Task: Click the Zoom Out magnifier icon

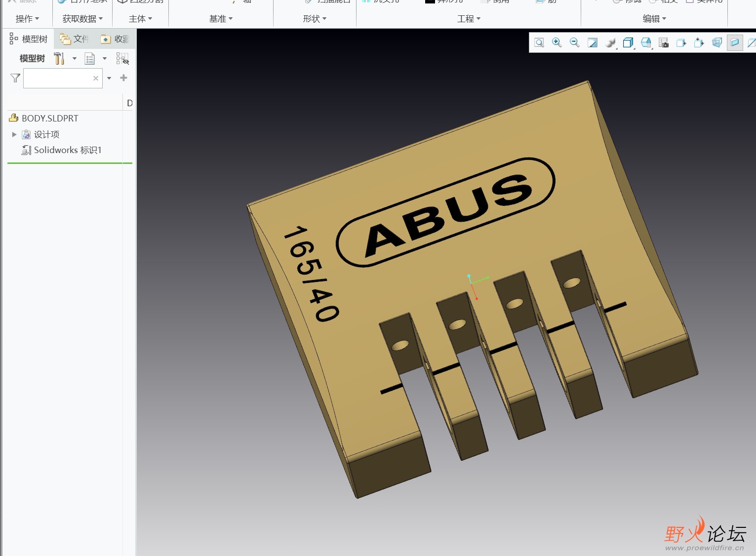Action: 575,43
